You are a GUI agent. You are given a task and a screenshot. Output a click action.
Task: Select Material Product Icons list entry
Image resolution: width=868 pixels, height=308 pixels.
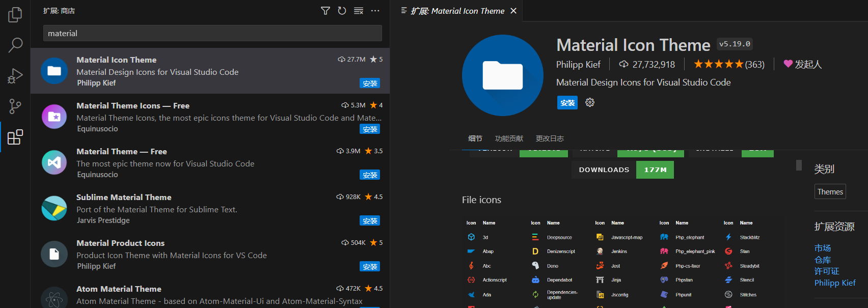click(210, 254)
